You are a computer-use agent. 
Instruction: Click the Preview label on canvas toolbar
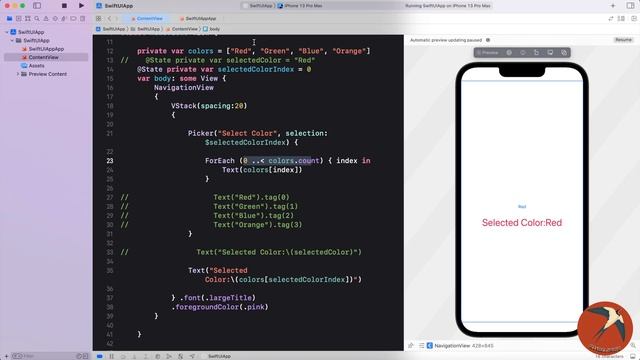487,53
